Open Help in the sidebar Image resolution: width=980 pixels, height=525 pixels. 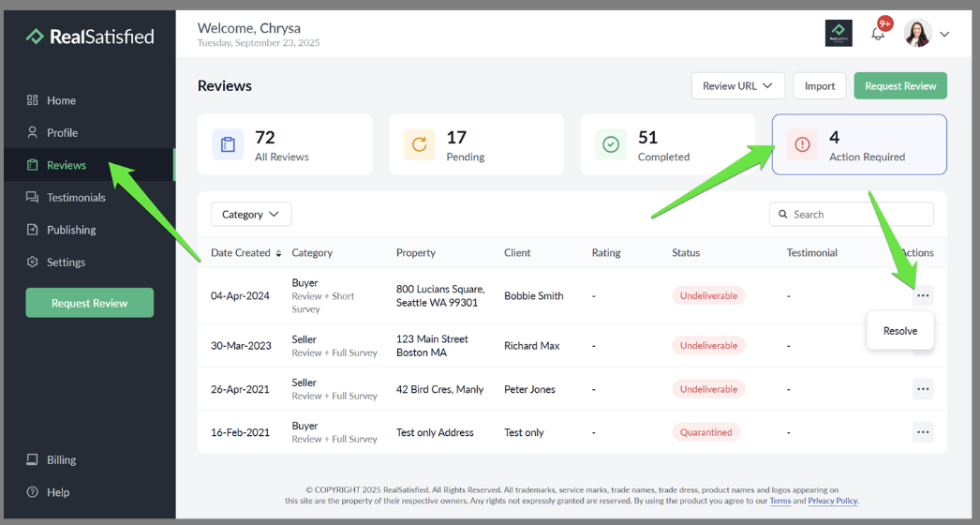57,492
